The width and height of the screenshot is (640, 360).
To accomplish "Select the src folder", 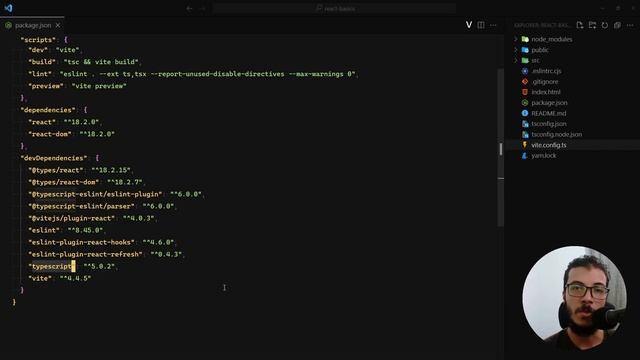I will (x=535, y=60).
